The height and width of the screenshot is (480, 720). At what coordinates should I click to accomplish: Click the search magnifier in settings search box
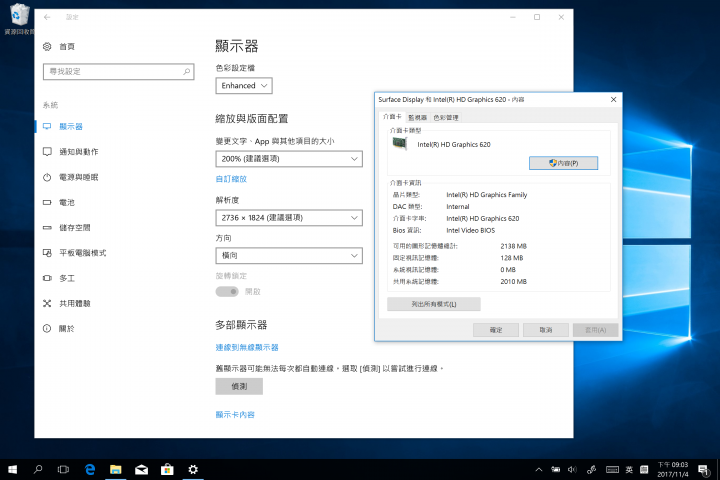coord(186,72)
